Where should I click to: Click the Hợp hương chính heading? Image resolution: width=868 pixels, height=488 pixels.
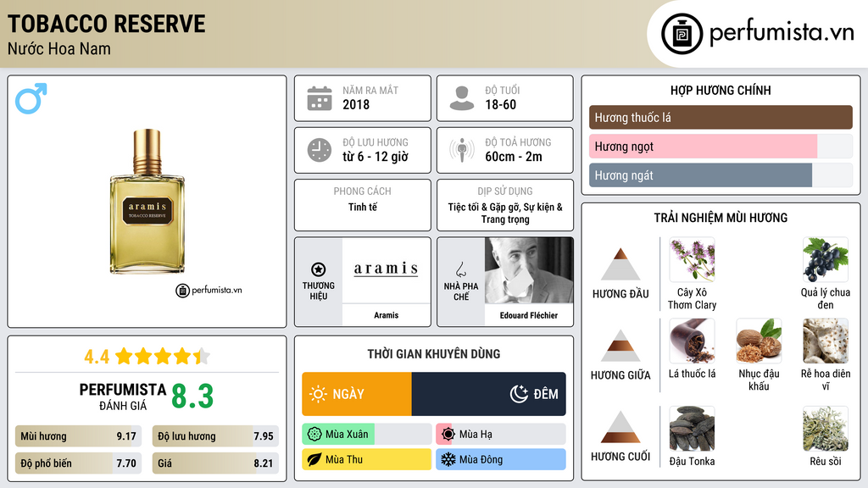tap(721, 90)
